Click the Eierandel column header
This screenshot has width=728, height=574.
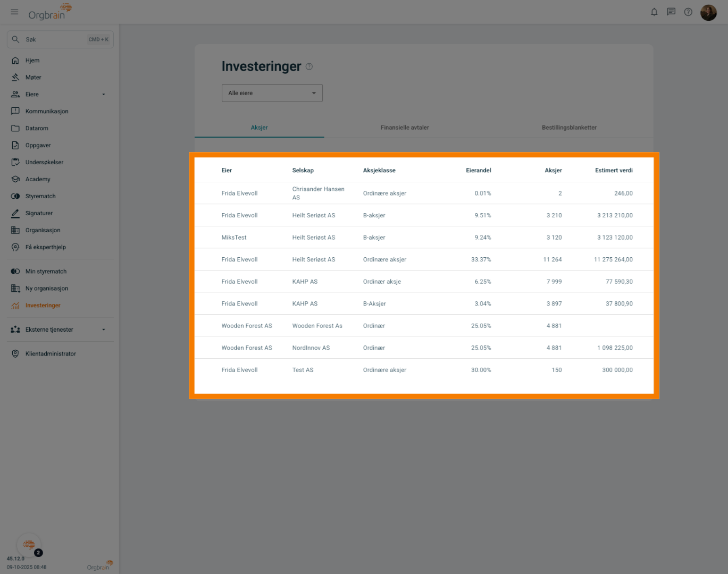[x=479, y=171]
